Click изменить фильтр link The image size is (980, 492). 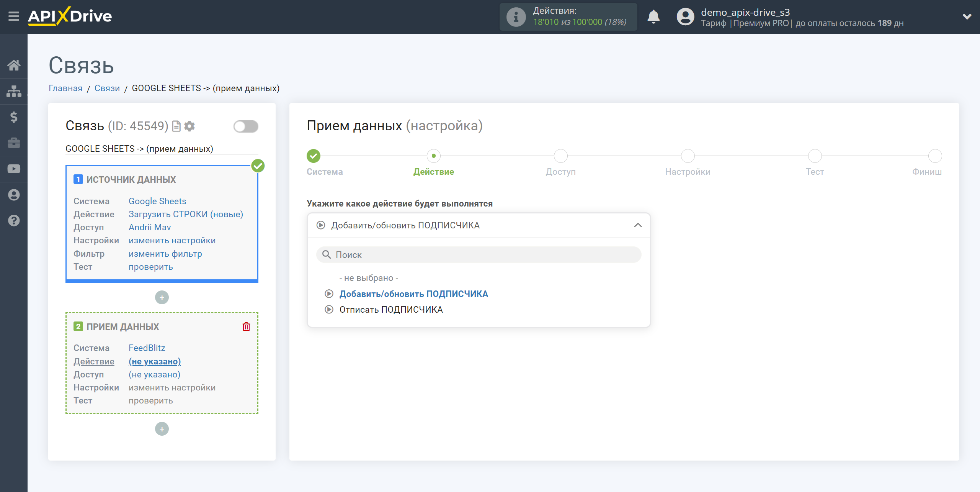coord(165,254)
